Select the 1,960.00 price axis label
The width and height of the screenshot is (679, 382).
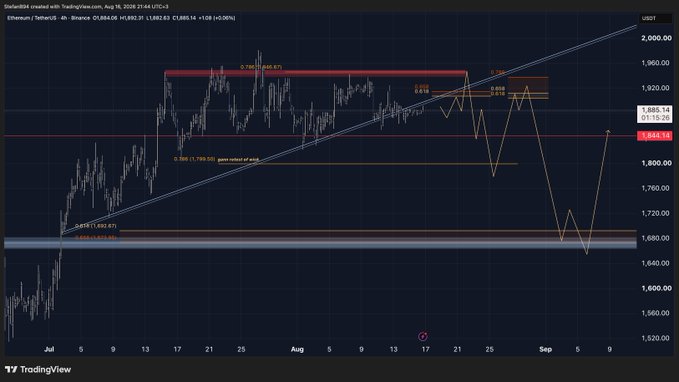tap(656, 63)
